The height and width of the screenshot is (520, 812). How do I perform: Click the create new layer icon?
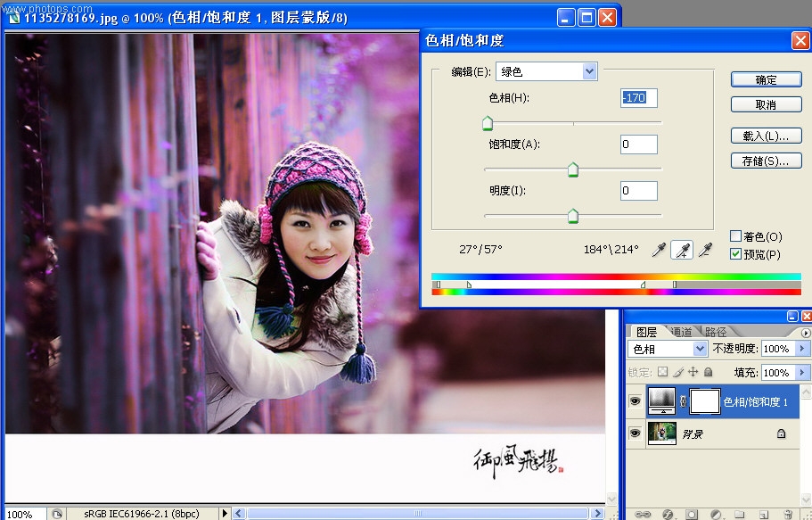(x=763, y=515)
